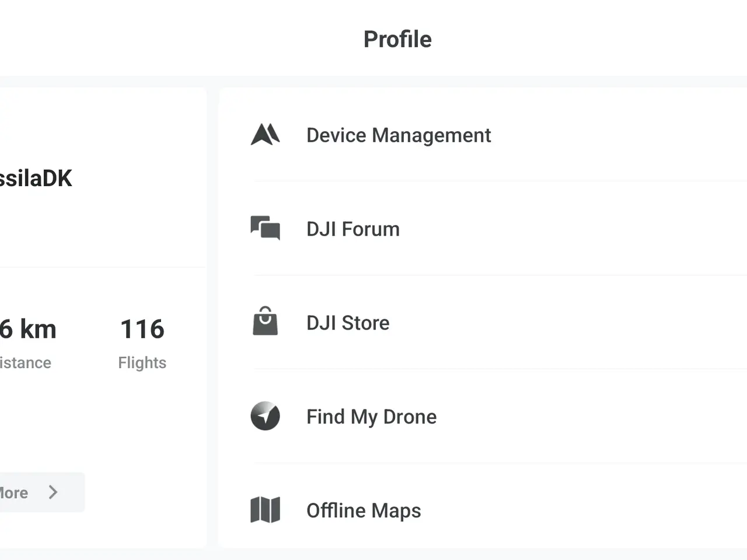The height and width of the screenshot is (560, 747).
Task: Click the Distance label under the km value
Action: (x=26, y=363)
